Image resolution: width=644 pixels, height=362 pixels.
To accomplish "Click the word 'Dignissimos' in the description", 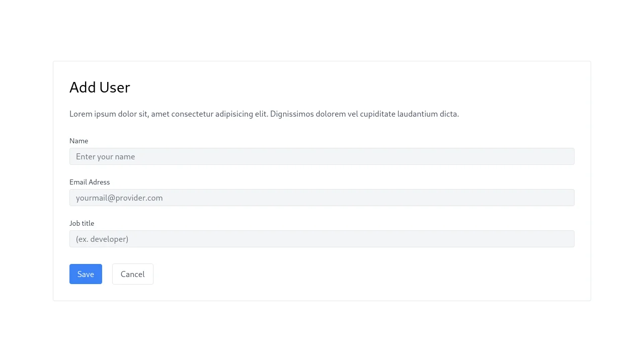I will point(292,114).
